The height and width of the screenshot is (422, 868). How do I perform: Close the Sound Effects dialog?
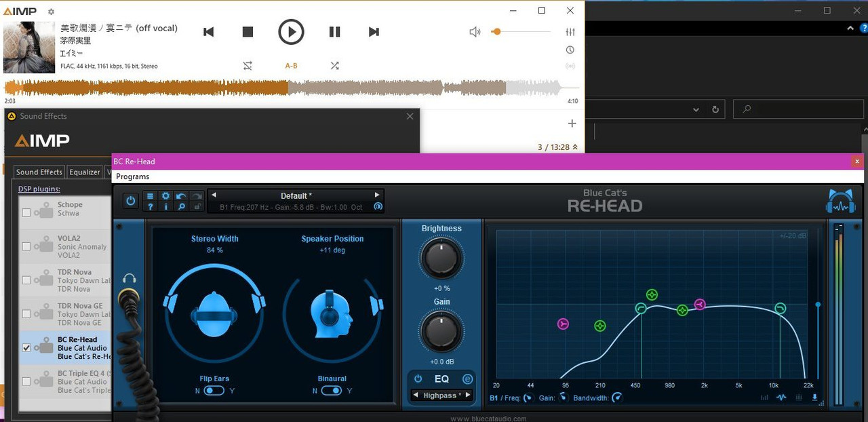(x=410, y=116)
